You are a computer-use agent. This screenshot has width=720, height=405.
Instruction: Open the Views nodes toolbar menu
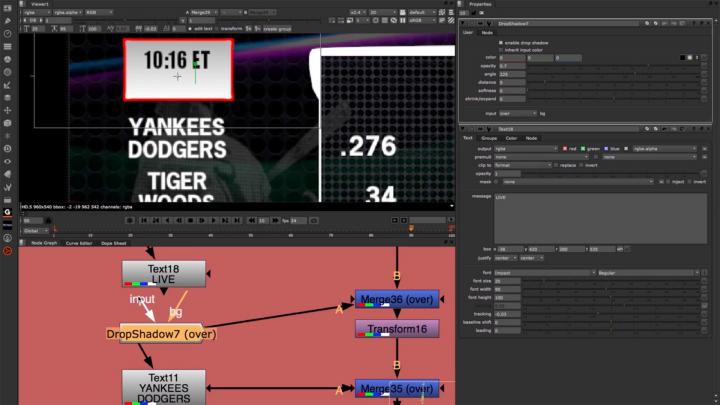click(x=7, y=162)
